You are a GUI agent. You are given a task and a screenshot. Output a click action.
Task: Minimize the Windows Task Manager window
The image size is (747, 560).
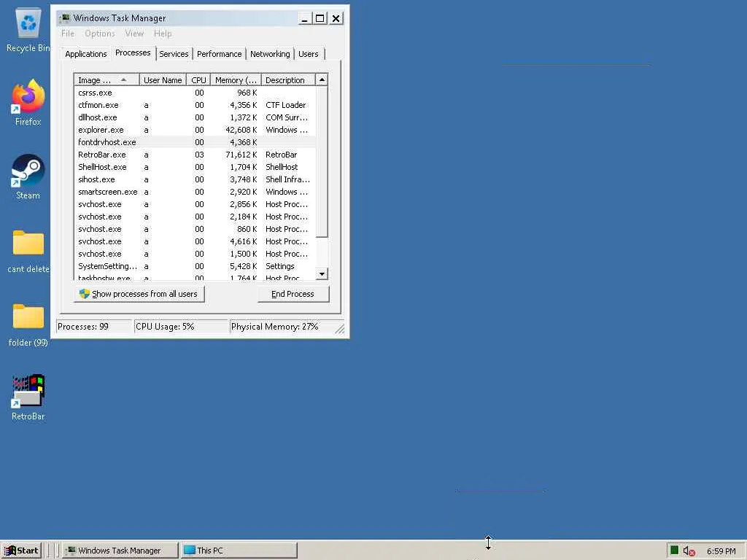coord(305,18)
